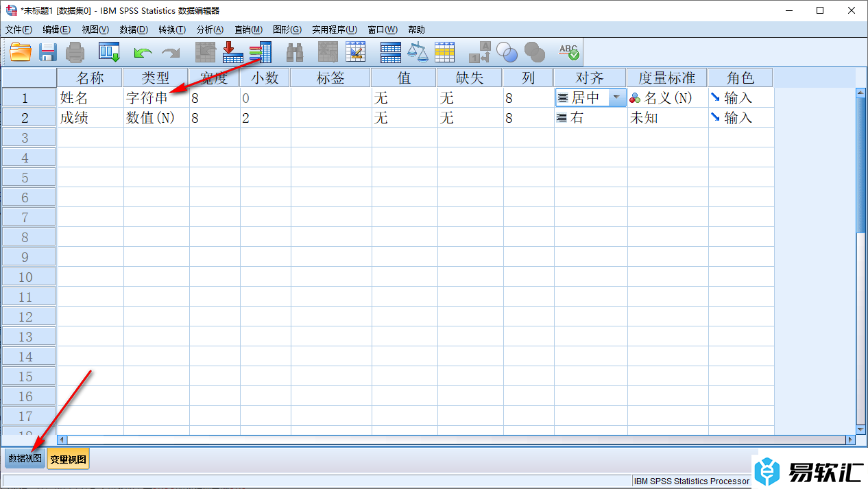Click horizontal scrollbar right arrow
This screenshot has width=868, height=489.
tap(851, 440)
